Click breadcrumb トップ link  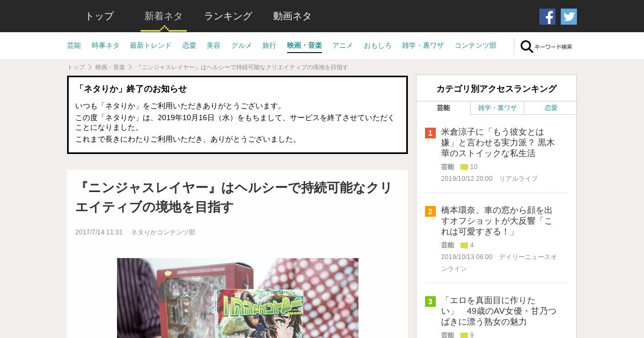click(76, 67)
